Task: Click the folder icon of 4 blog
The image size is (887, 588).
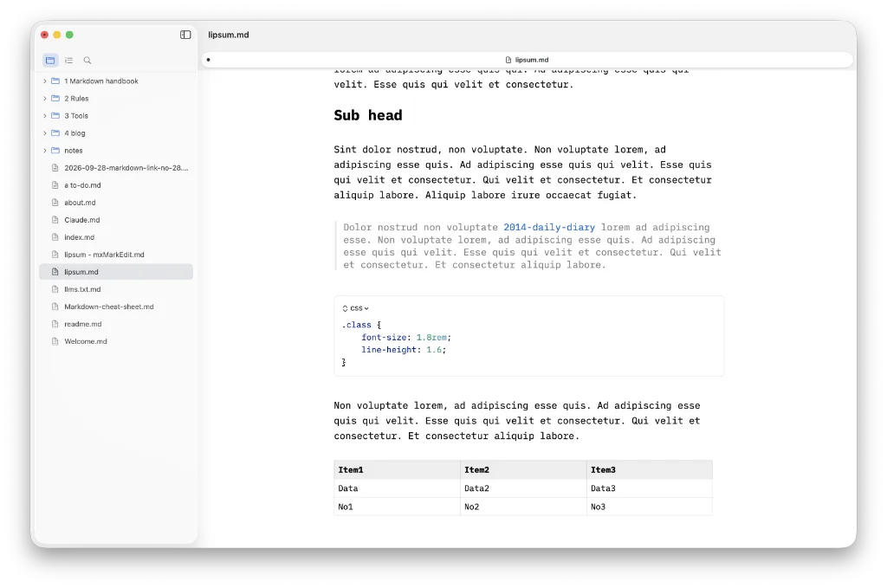Action: click(x=55, y=133)
